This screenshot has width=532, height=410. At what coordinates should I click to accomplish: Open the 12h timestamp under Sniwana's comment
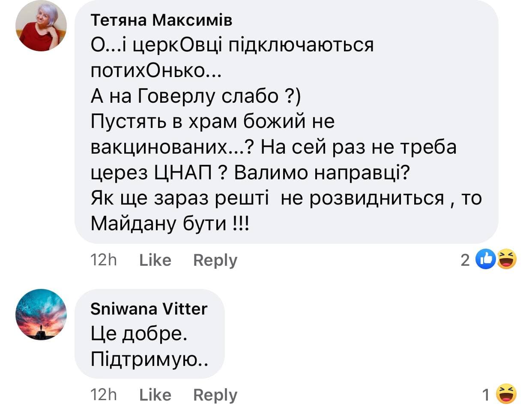pyautogui.click(x=103, y=395)
